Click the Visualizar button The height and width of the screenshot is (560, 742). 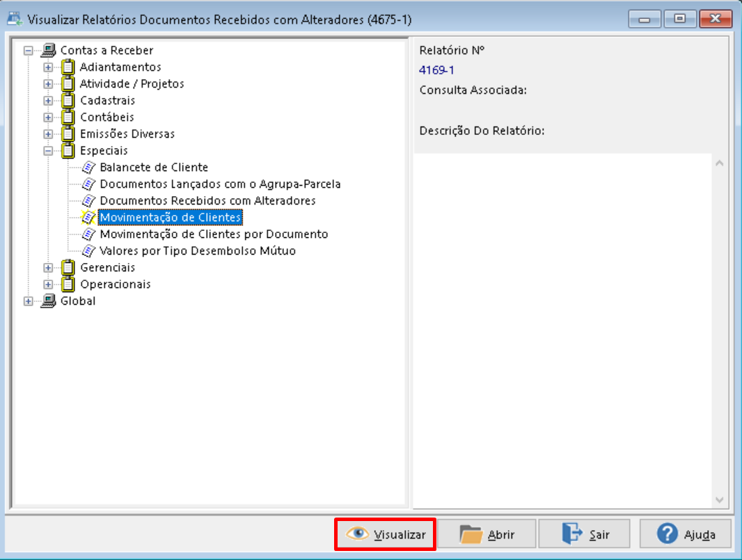[385, 534]
